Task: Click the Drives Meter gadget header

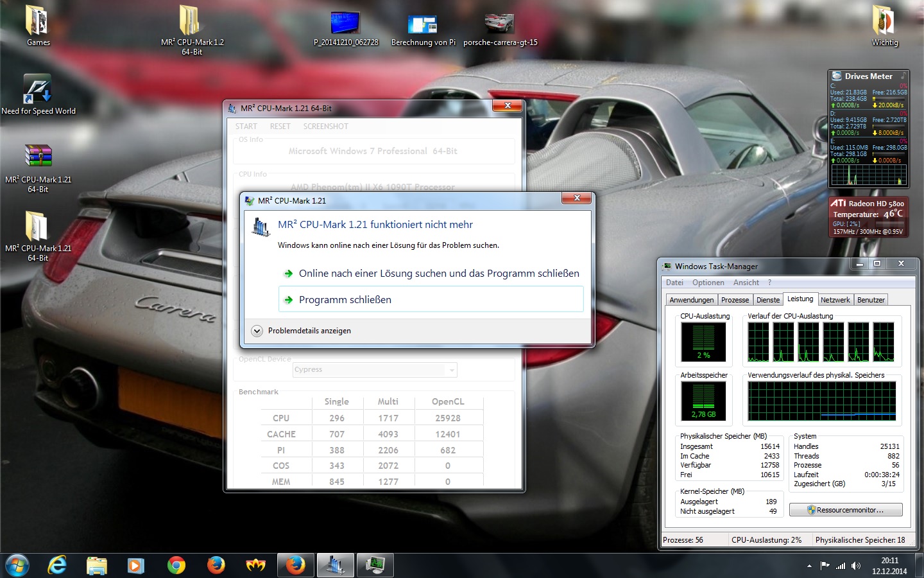Action: click(868, 76)
